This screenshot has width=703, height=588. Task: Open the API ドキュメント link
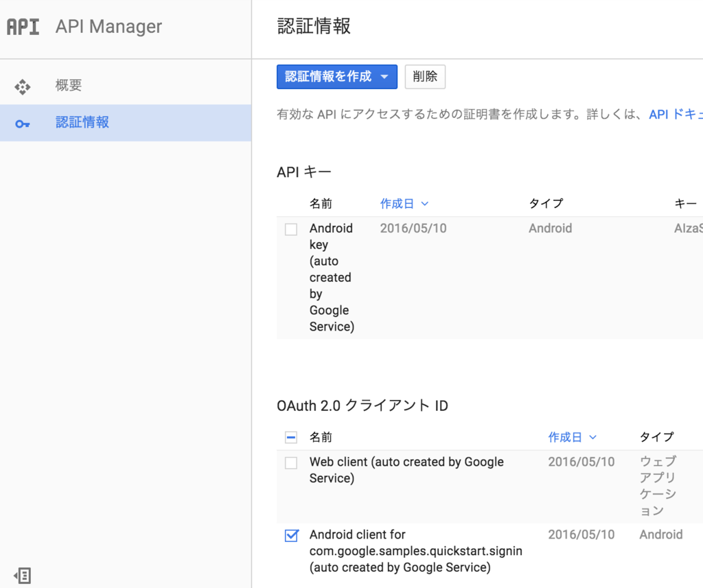676,115
